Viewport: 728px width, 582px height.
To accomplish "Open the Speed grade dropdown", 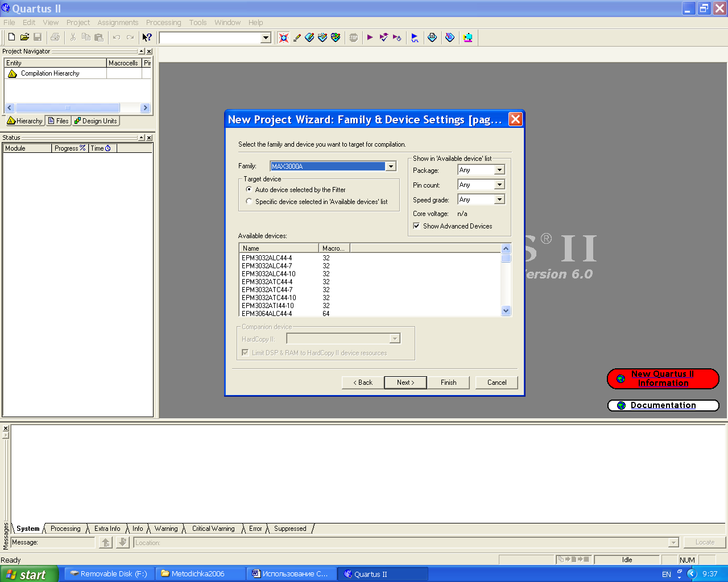I will 499,199.
